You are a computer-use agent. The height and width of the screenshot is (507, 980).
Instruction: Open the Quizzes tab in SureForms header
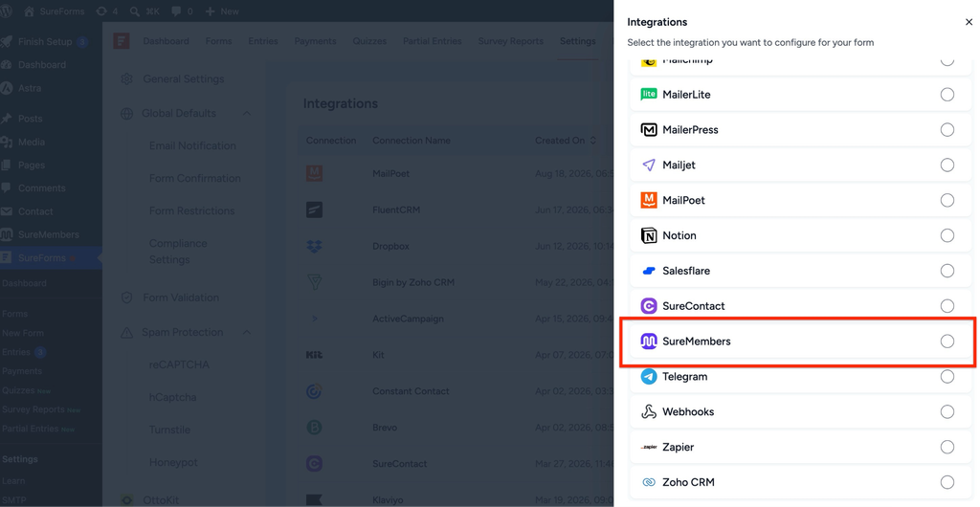[x=369, y=41]
